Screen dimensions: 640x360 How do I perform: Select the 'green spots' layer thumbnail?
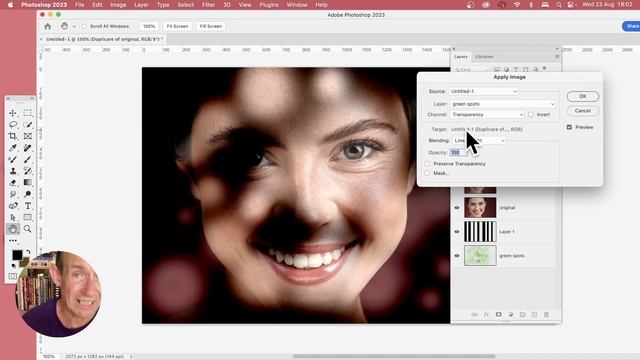tap(480, 256)
